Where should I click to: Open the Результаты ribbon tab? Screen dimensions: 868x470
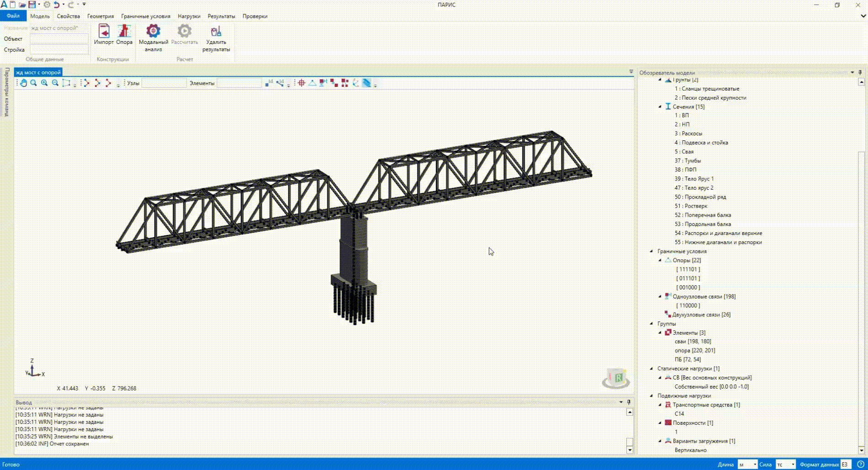pos(221,16)
